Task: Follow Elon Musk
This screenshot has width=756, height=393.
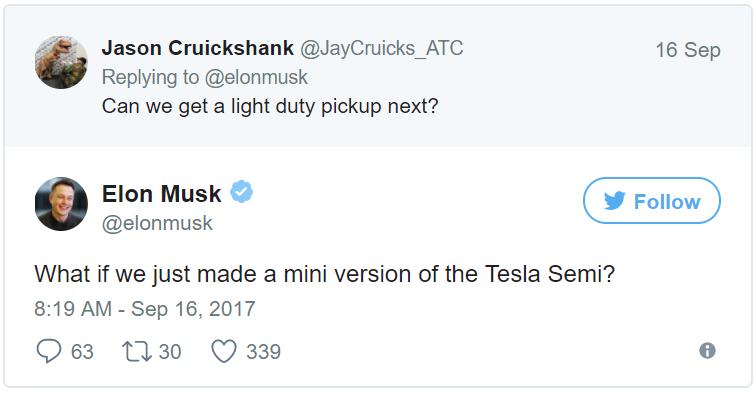Action: (652, 201)
